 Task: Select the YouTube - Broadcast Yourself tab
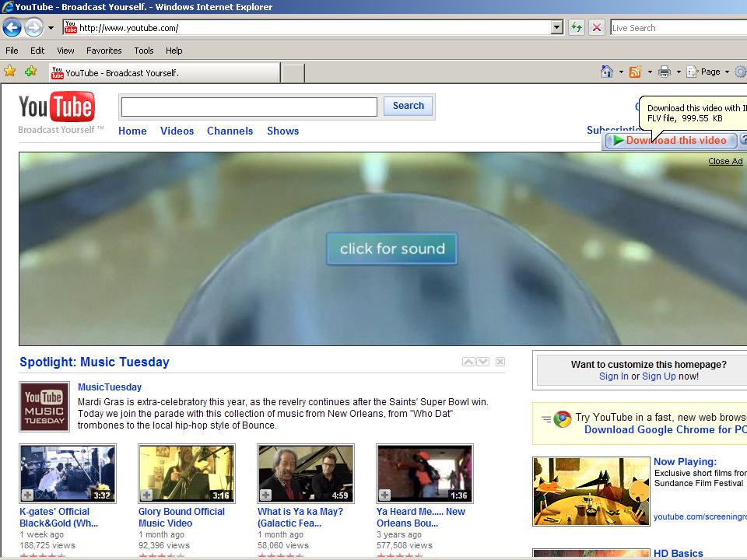165,73
